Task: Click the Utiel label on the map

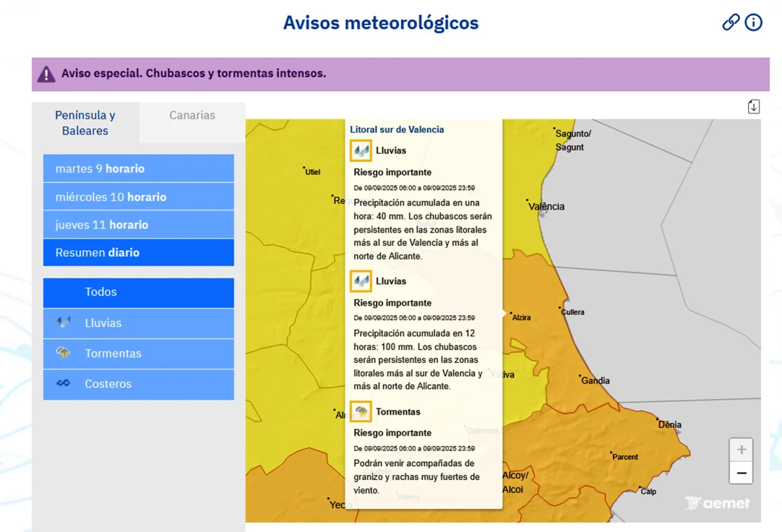Action: (x=313, y=172)
